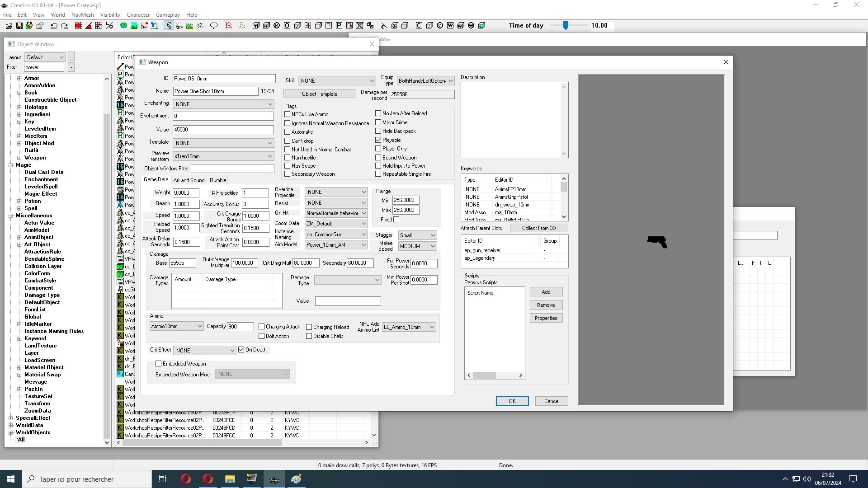Viewport: 868px width, 488px height.
Task: Click the properties sheet toolbar icon
Action: tap(40, 26)
